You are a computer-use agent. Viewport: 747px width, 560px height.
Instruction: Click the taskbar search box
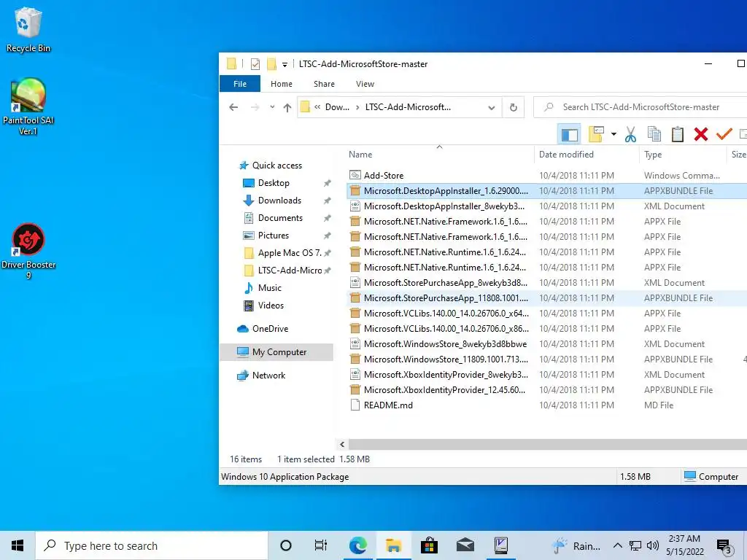[x=152, y=545]
